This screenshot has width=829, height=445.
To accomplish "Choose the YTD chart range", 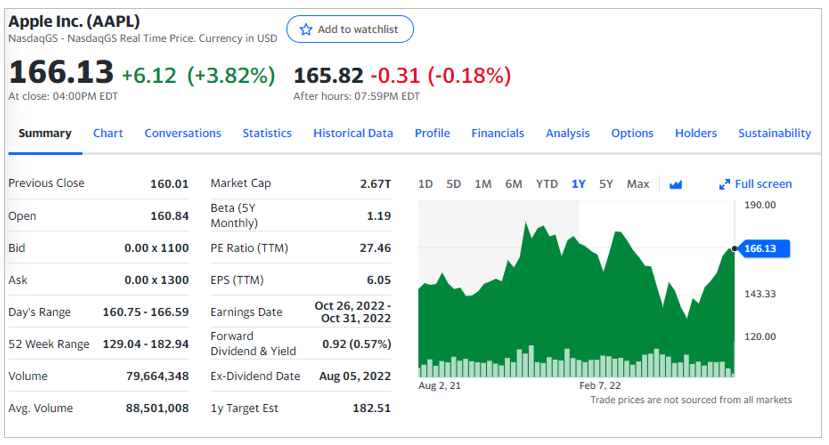I will 547,184.
